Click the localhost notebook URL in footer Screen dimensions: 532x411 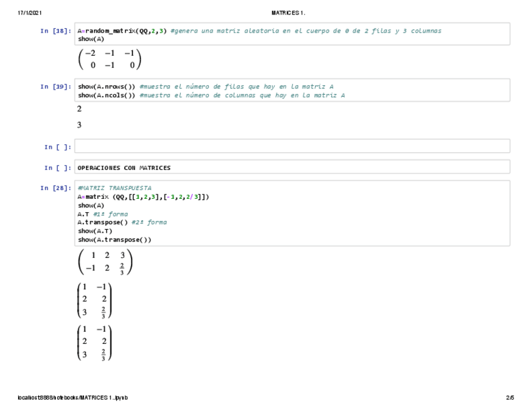[x=73, y=397]
